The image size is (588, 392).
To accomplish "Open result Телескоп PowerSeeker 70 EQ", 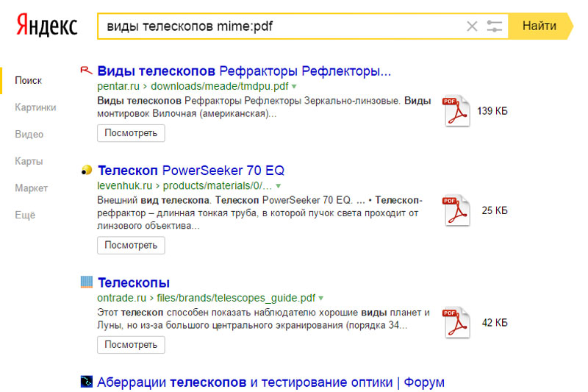I will 191,171.
